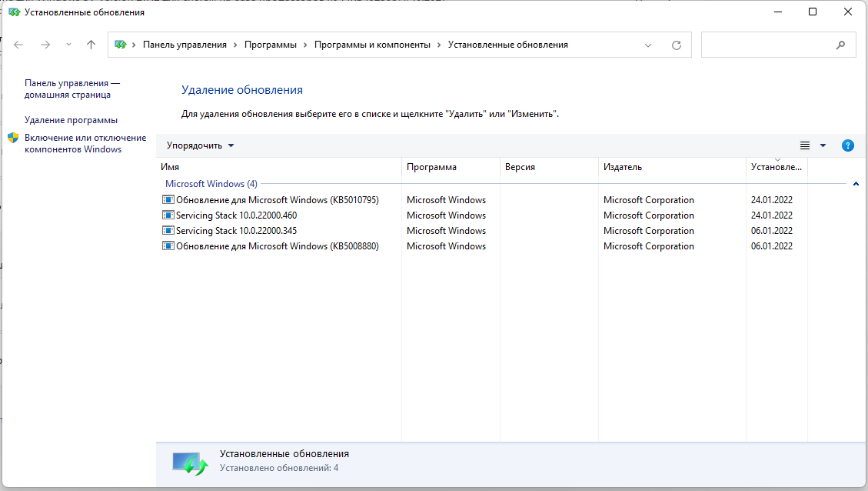Open the recent locations dropdown arrow
Screen dimensions: 868x491
coord(68,45)
